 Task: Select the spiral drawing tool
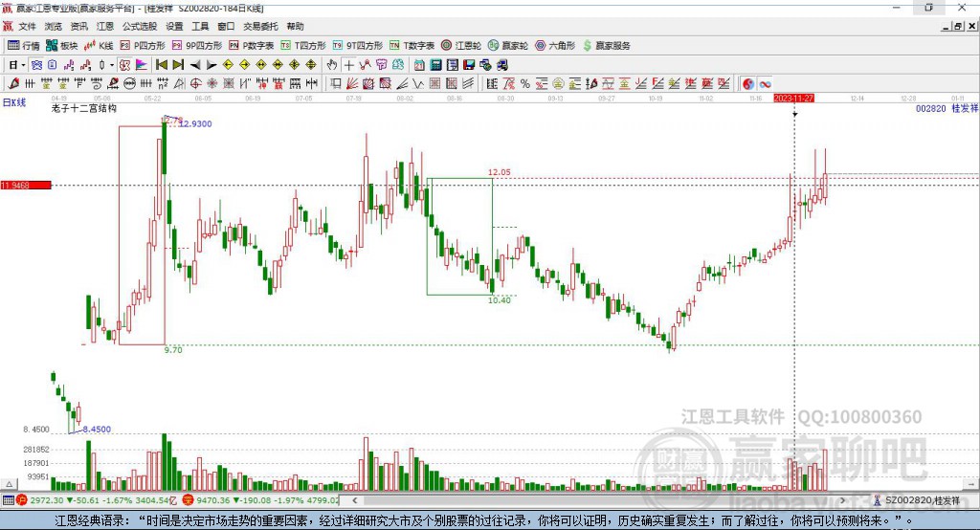pyautogui.click(x=97, y=84)
